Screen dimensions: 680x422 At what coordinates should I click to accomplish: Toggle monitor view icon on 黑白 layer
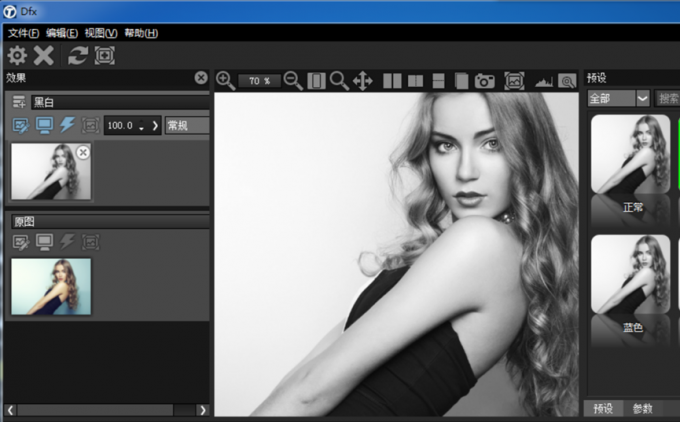click(44, 126)
